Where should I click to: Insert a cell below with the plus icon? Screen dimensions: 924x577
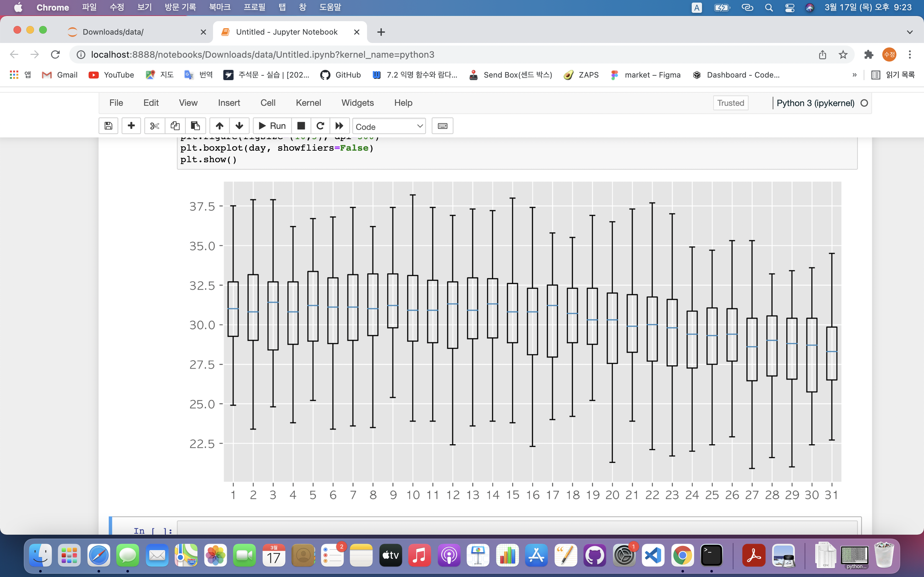pyautogui.click(x=131, y=126)
